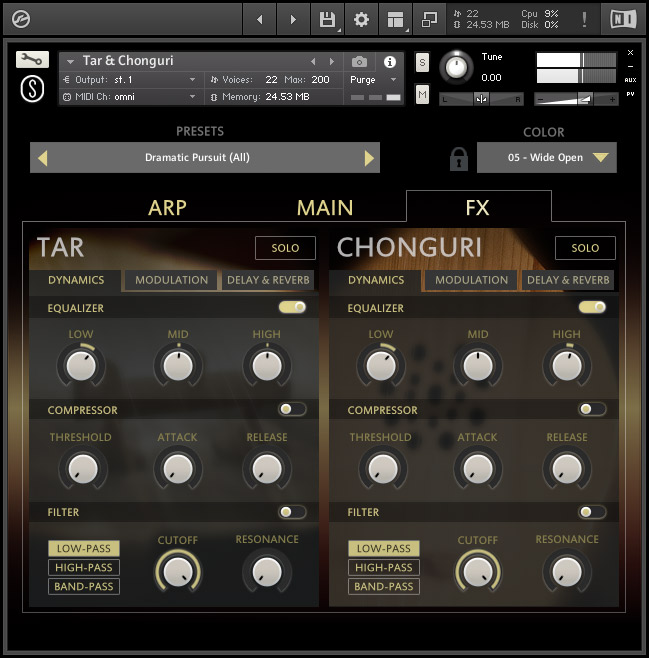This screenshot has height=658, width=649.
Task: Click the Native Instruments NI logo
Action: (623, 19)
